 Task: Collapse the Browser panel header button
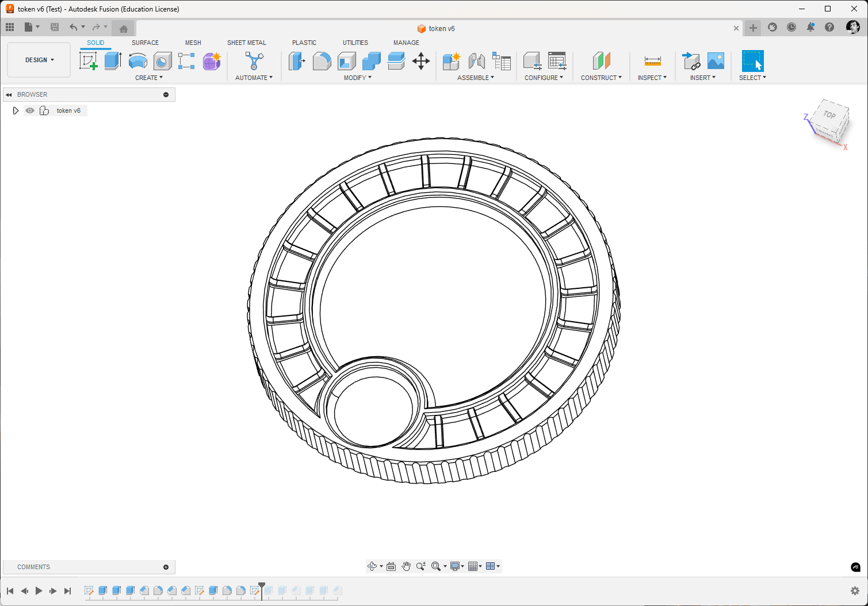pos(166,94)
